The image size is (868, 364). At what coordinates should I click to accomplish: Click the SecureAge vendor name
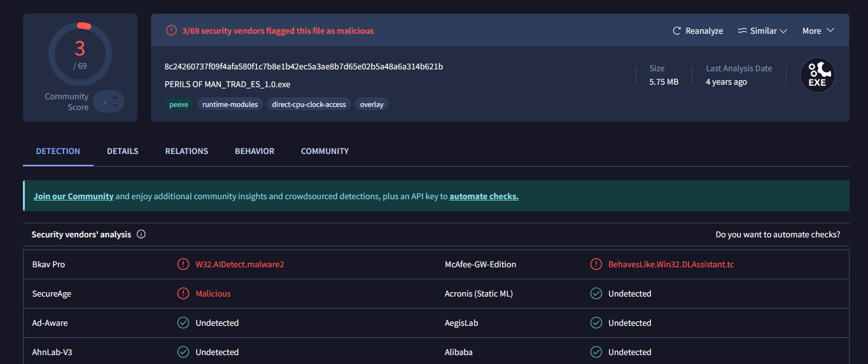[x=52, y=293]
